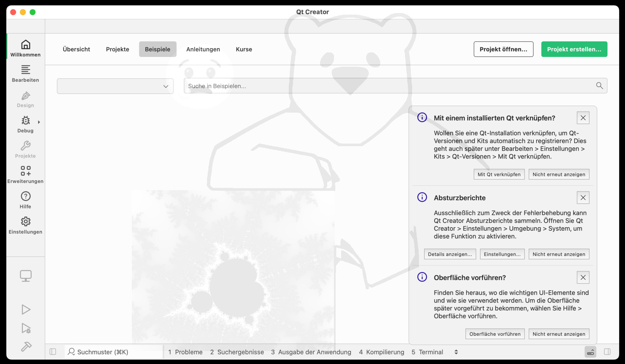Click Nicht erneut anzeigen for Absturzberichte
This screenshot has width=625, height=364.
(559, 254)
